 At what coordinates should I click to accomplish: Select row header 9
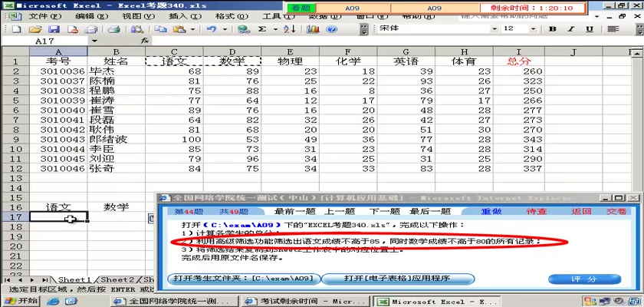point(15,140)
